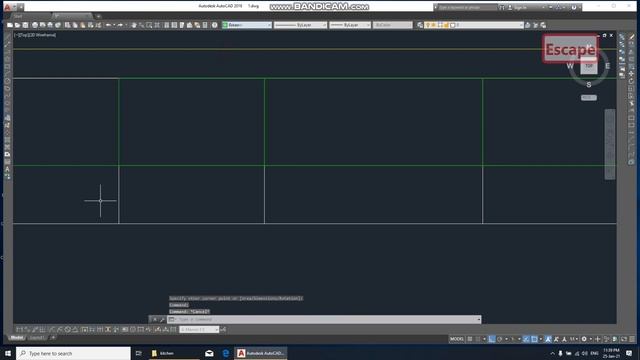
Task: Toggle annotation objects visibility in status bar
Action: [548, 339]
